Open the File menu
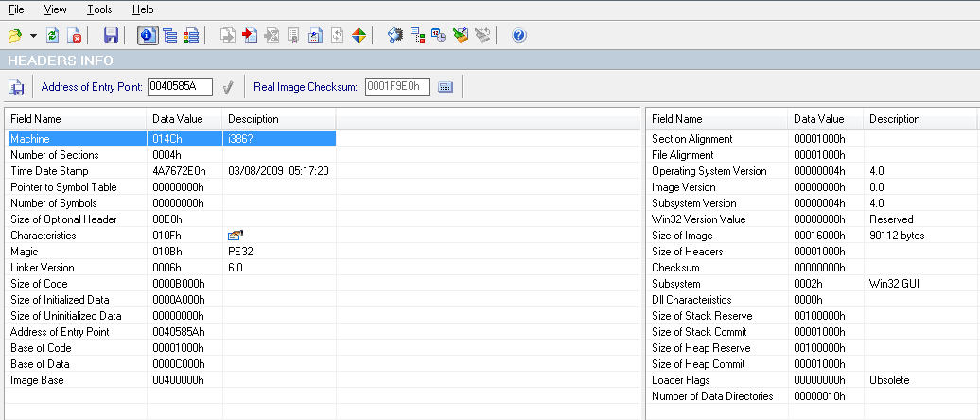Viewport: 980px width, 420px height. [x=16, y=9]
